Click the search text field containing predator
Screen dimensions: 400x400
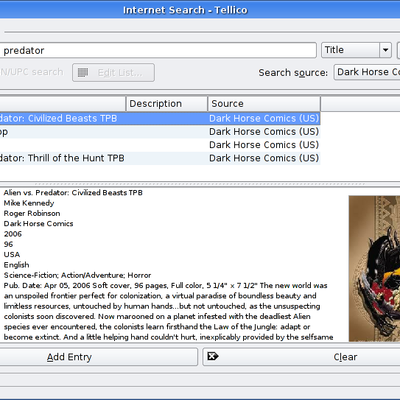[157, 50]
